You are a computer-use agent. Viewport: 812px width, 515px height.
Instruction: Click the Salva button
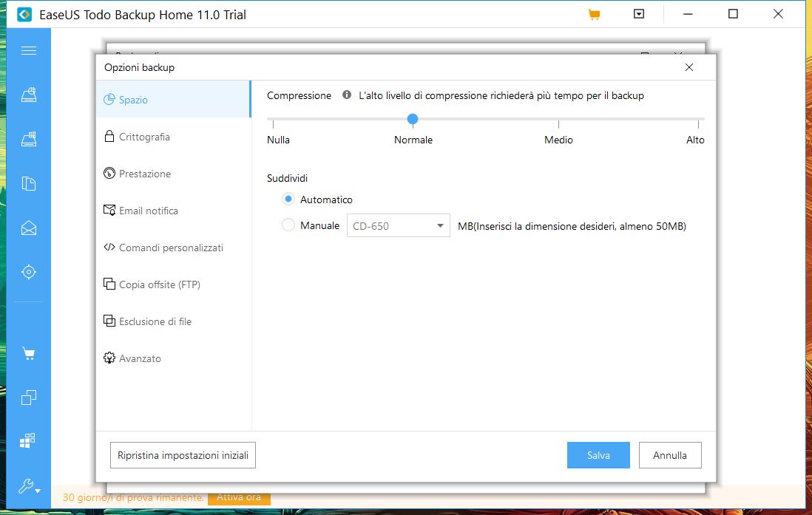pyautogui.click(x=598, y=455)
